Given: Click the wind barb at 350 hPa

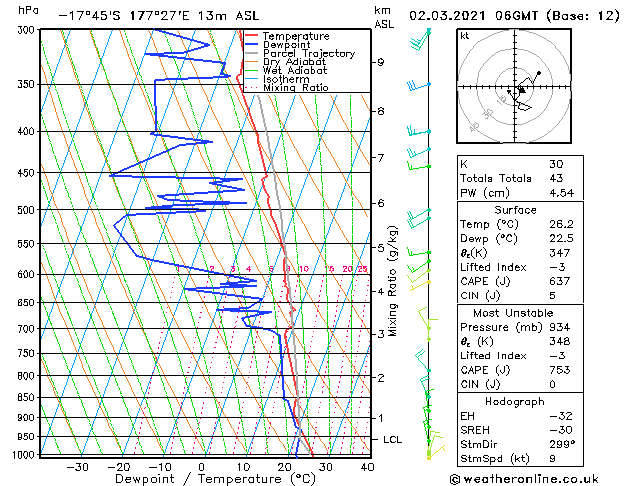Looking at the screenshot, I should (x=418, y=85).
